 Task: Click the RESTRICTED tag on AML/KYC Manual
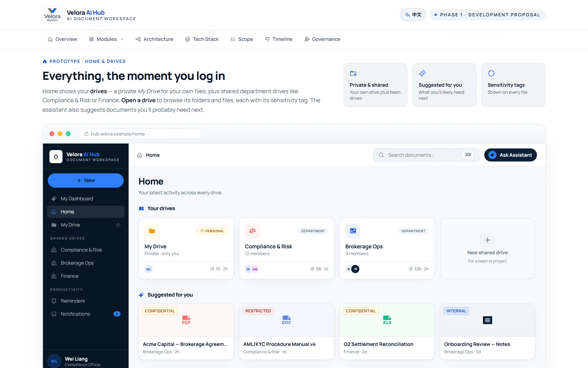pyautogui.click(x=258, y=311)
